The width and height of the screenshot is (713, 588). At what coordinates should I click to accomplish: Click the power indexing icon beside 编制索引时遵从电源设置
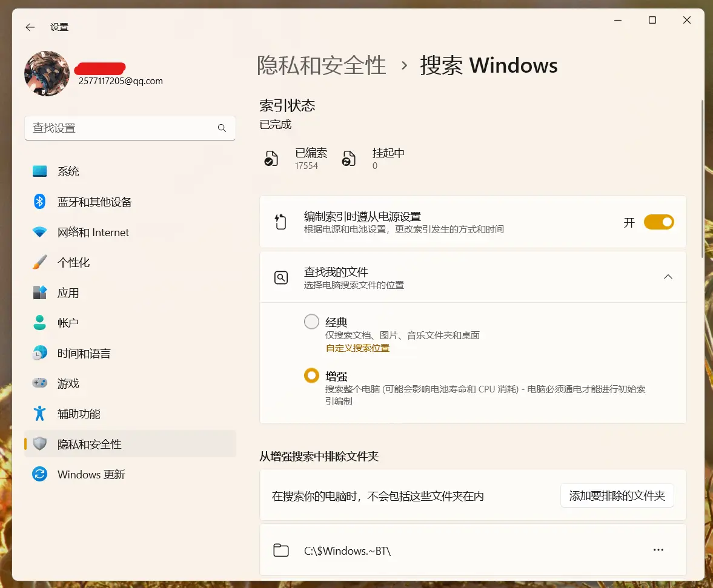coord(280,222)
